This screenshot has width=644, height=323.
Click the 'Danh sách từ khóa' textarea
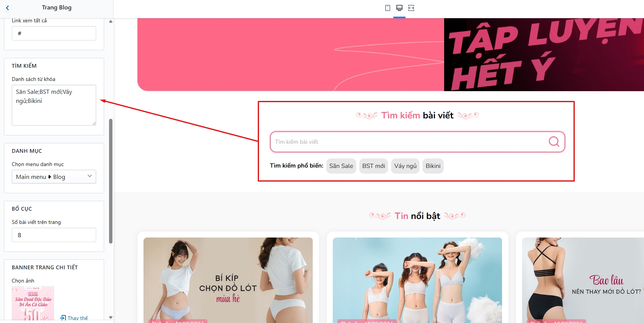click(x=54, y=105)
